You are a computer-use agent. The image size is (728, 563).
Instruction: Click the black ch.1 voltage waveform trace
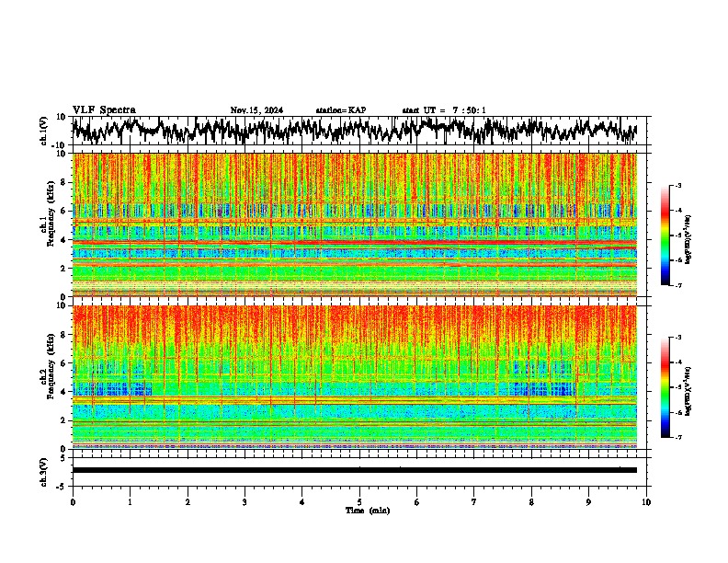tap(354, 130)
